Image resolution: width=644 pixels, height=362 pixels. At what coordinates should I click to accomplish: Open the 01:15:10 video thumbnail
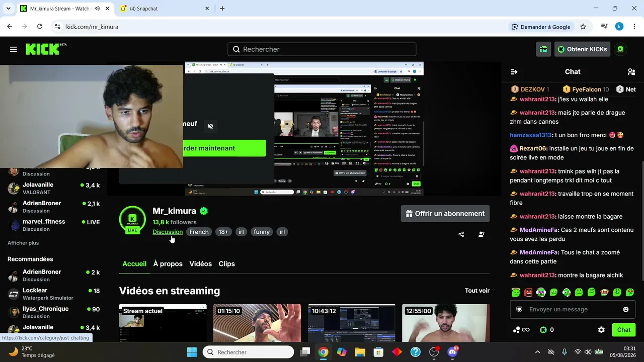point(257,323)
